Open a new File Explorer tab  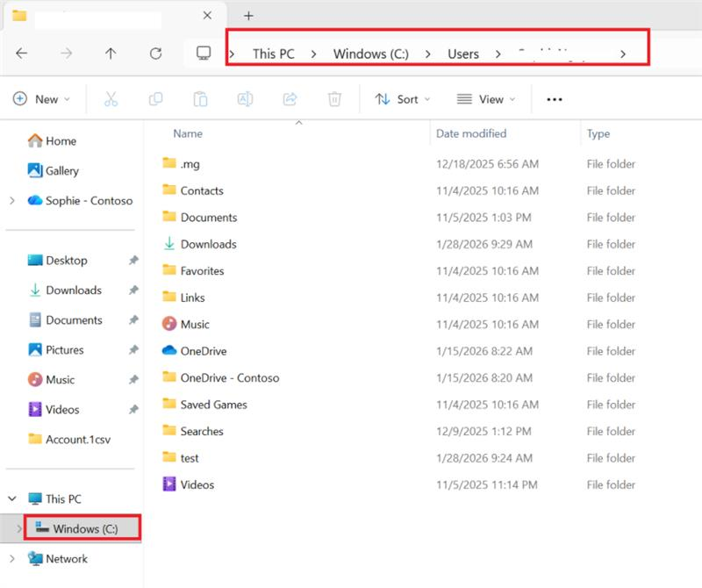(248, 16)
